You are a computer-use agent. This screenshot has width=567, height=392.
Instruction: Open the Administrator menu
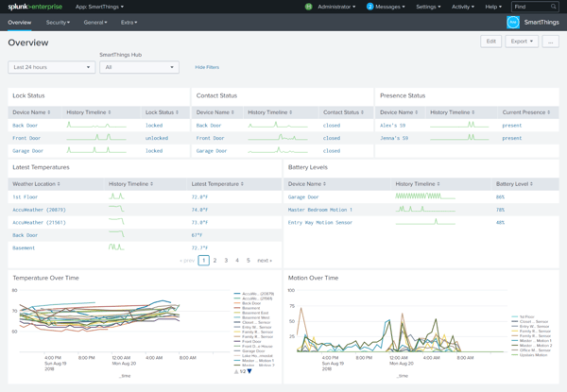tap(336, 7)
